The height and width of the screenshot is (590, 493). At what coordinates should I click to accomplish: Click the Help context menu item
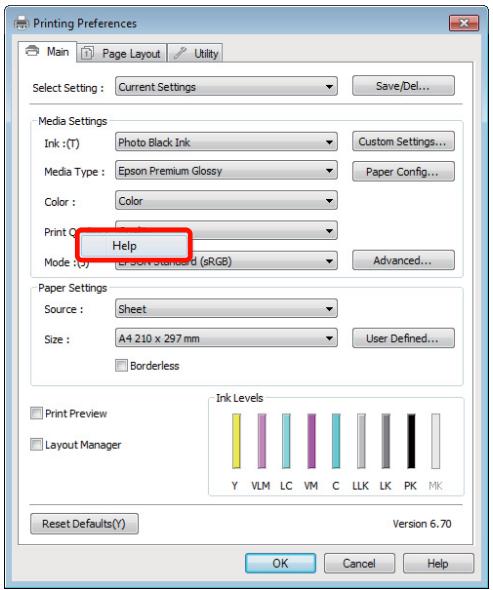[134, 246]
